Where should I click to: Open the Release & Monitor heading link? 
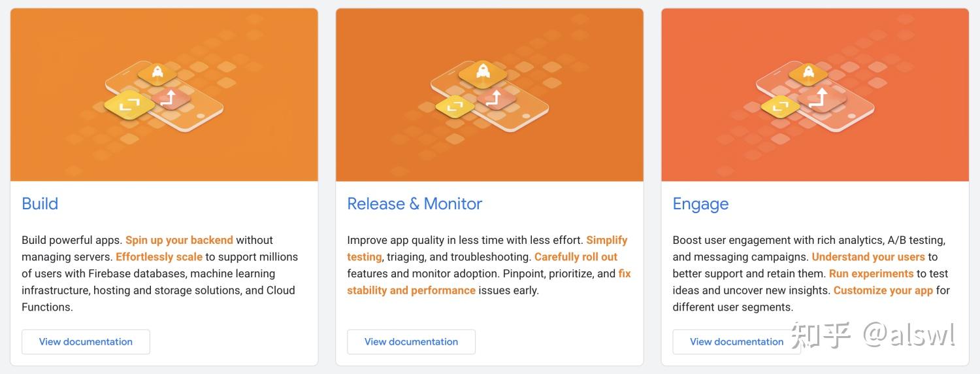point(414,204)
